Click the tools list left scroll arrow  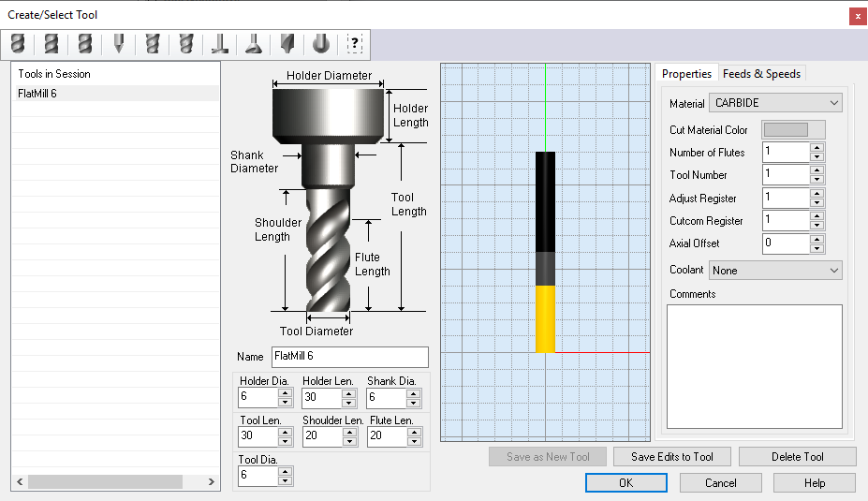20,481
